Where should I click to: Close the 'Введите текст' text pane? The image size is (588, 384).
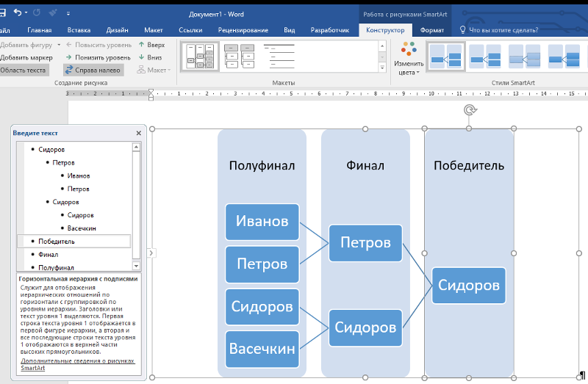point(138,134)
